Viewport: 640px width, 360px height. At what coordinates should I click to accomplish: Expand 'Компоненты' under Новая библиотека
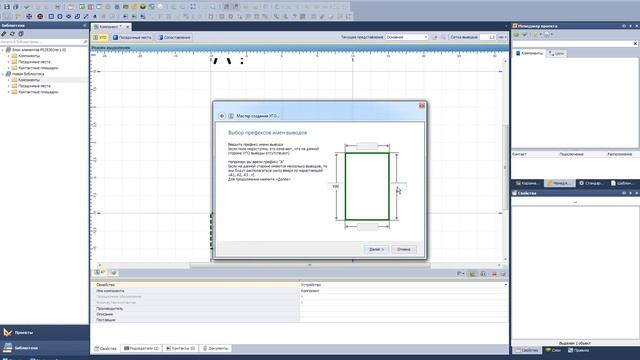pyautogui.click(x=9, y=80)
